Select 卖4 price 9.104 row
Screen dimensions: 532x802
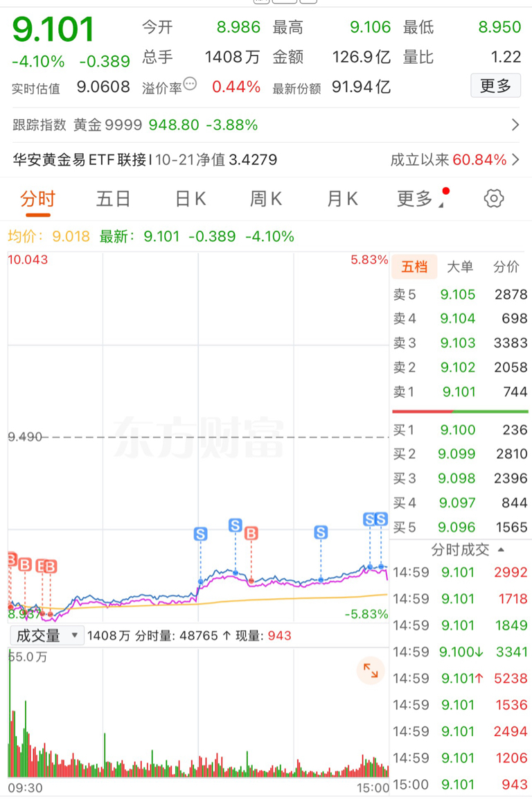460,319
